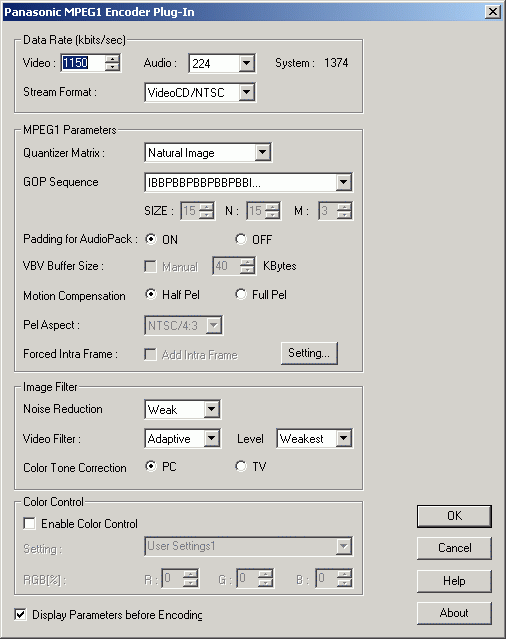This screenshot has height=639, width=506.
Task: Expand the Stream Format dropdown
Action: pos(246,93)
